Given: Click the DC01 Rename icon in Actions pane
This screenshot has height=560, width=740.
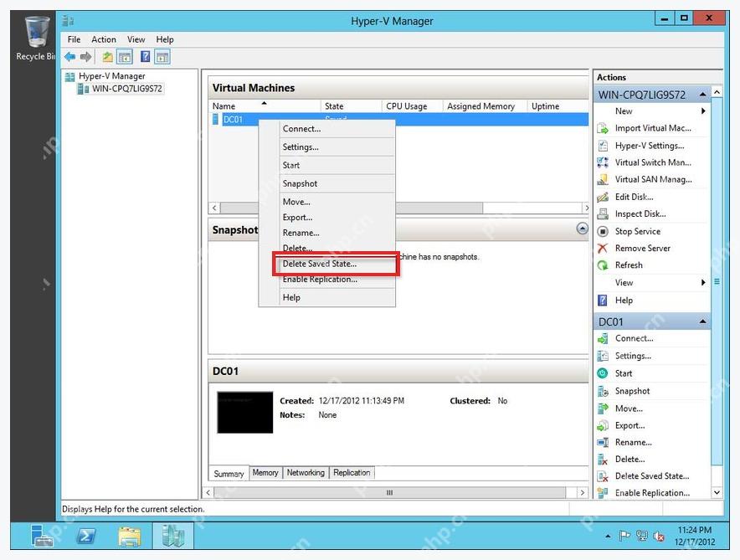Looking at the screenshot, I should tap(603, 443).
